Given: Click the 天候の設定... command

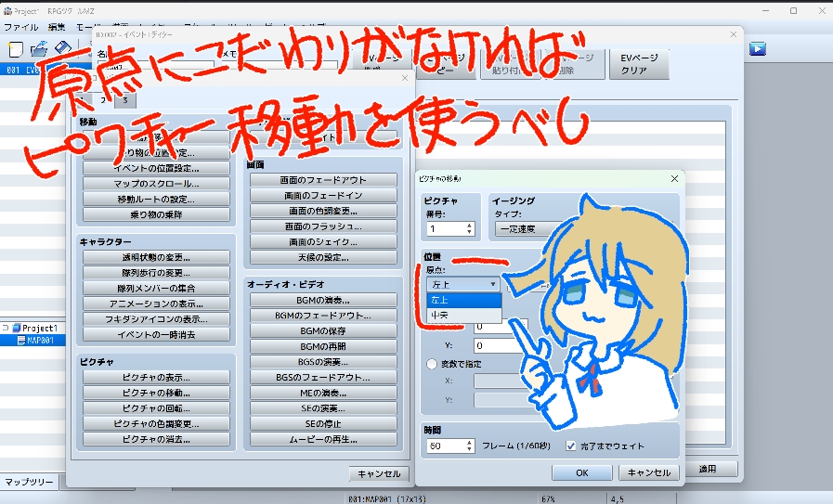Looking at the screenshot, I should click(x=323, y=257).
